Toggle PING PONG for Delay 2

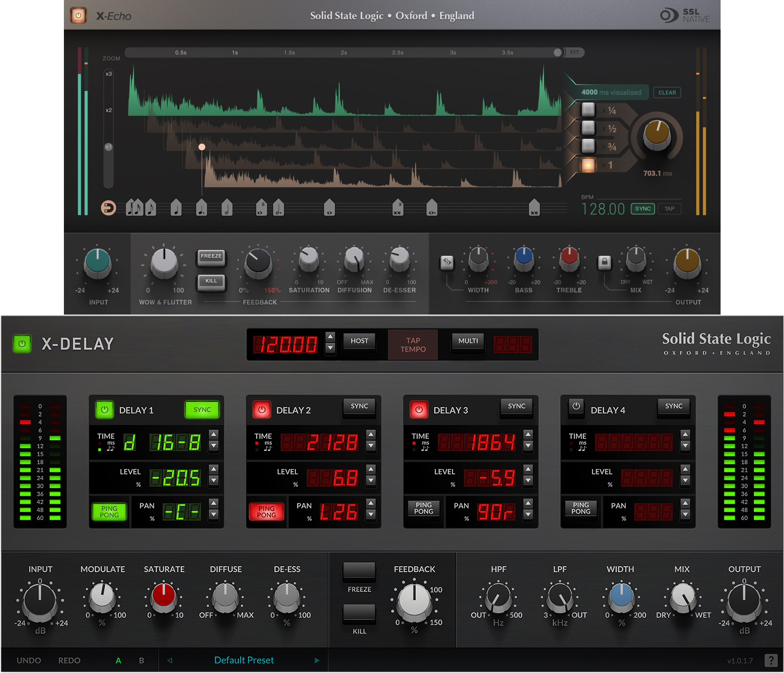pos(266,512)
